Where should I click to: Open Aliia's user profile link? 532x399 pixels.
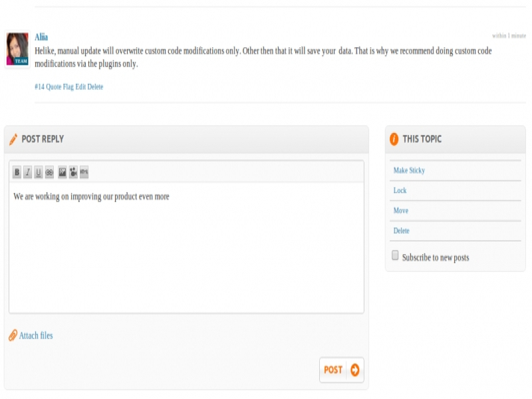41,37
